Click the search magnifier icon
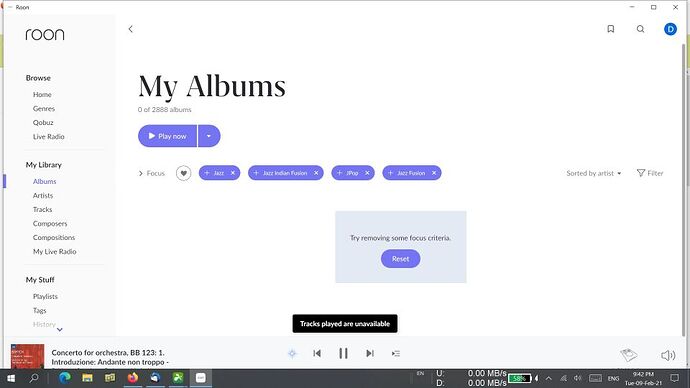Screen dimensions: 690x388 pyautogui.click(x=640, y=29)
